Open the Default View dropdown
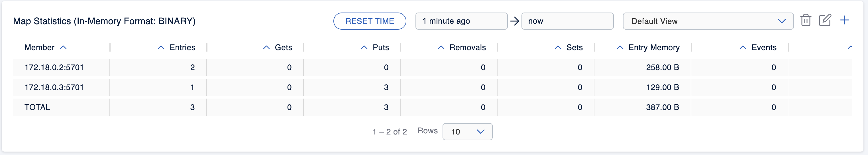This screenshot has height=155, width=868. (x=708, y=21)
